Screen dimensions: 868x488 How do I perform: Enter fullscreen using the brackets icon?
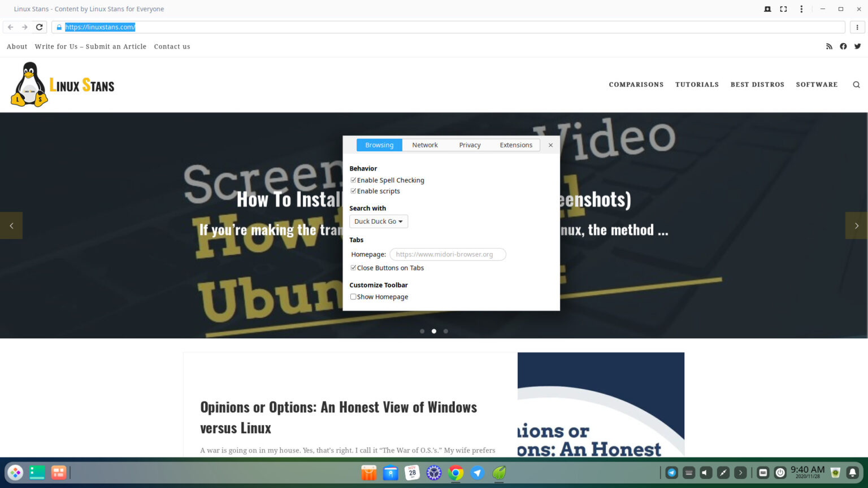coord(783,8)
